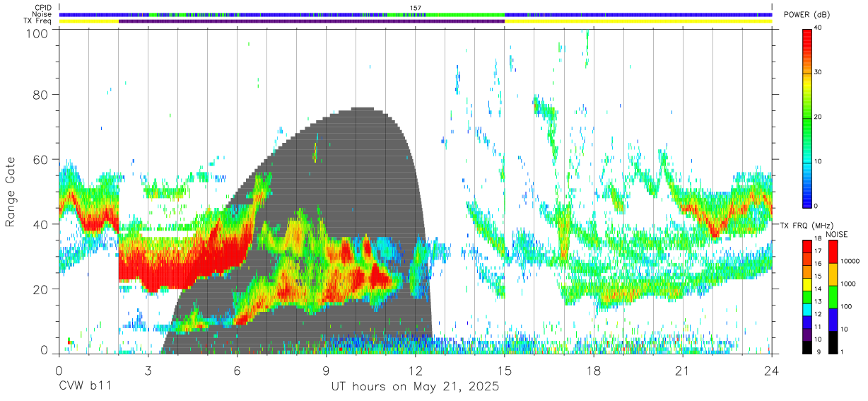Click the purple swatch in TX FRQ legend
The width and height of the screenshot is (868, 401).
pos(807,336)
